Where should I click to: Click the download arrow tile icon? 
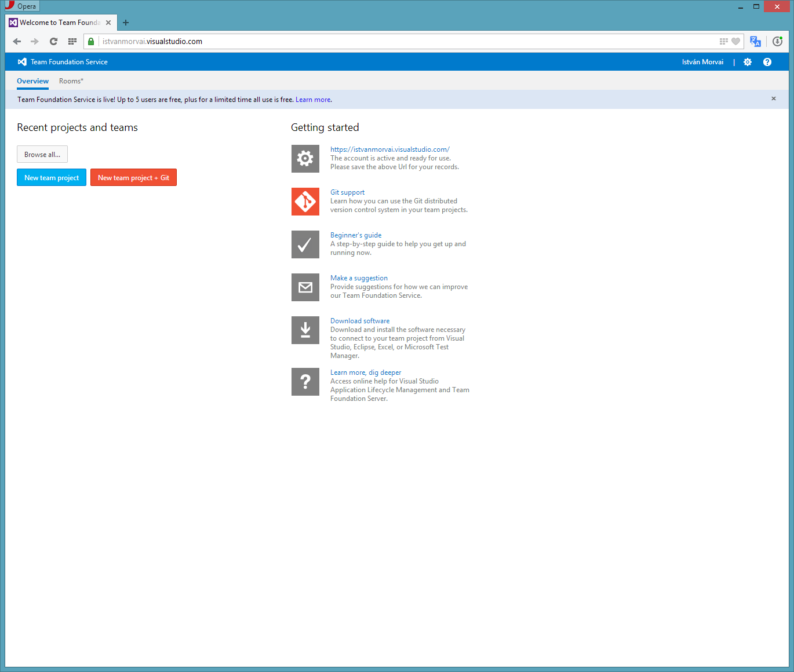[305, 330]
